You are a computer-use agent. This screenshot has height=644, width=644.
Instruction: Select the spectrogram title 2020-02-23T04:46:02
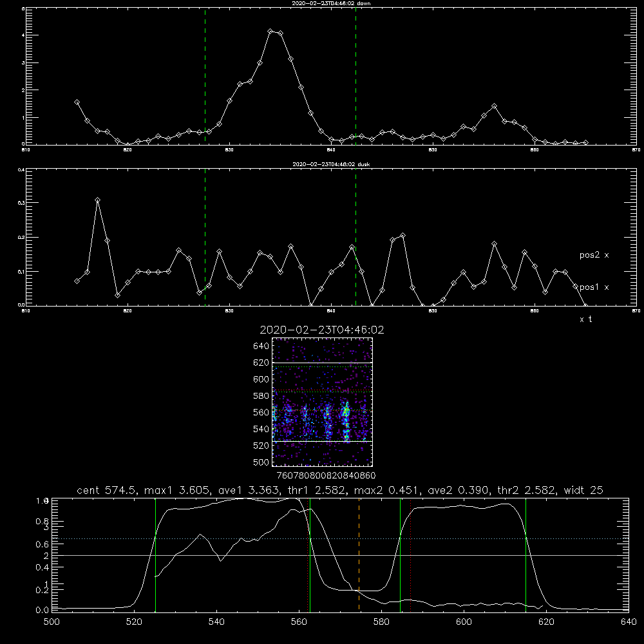[322, 330]
